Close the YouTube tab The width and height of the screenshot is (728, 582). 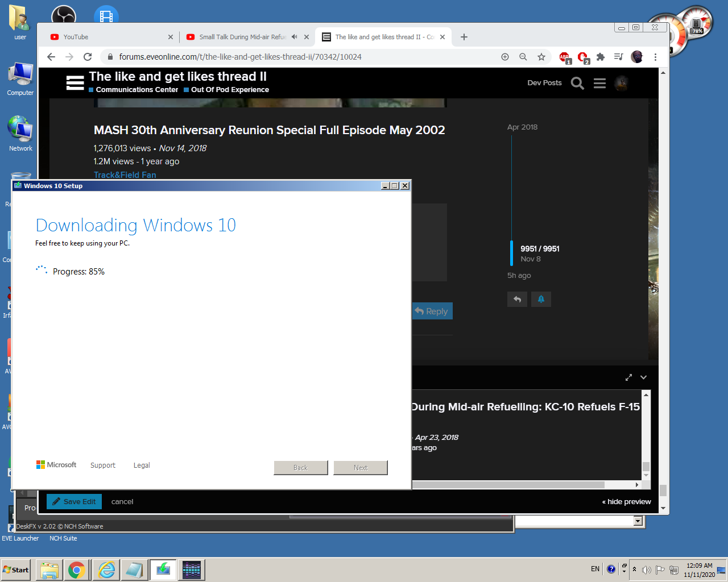tap(171, 37)
